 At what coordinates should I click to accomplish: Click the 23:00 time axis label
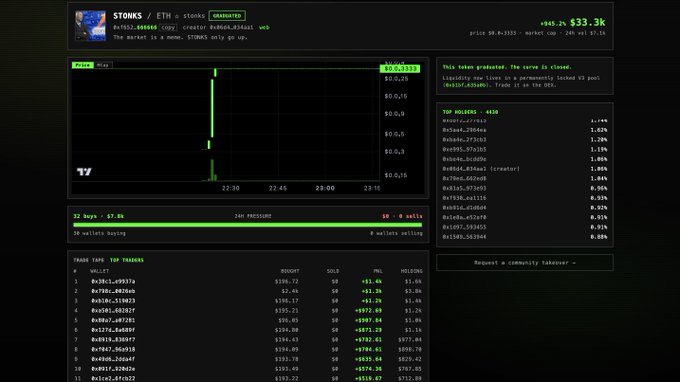(x=325, y=188)
